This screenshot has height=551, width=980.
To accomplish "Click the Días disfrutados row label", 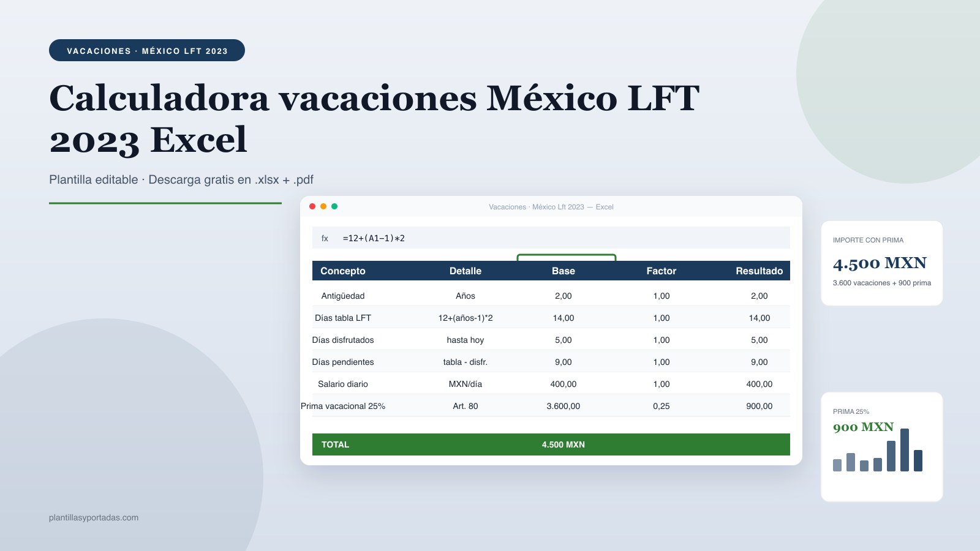I will click(x=343, y=340).
